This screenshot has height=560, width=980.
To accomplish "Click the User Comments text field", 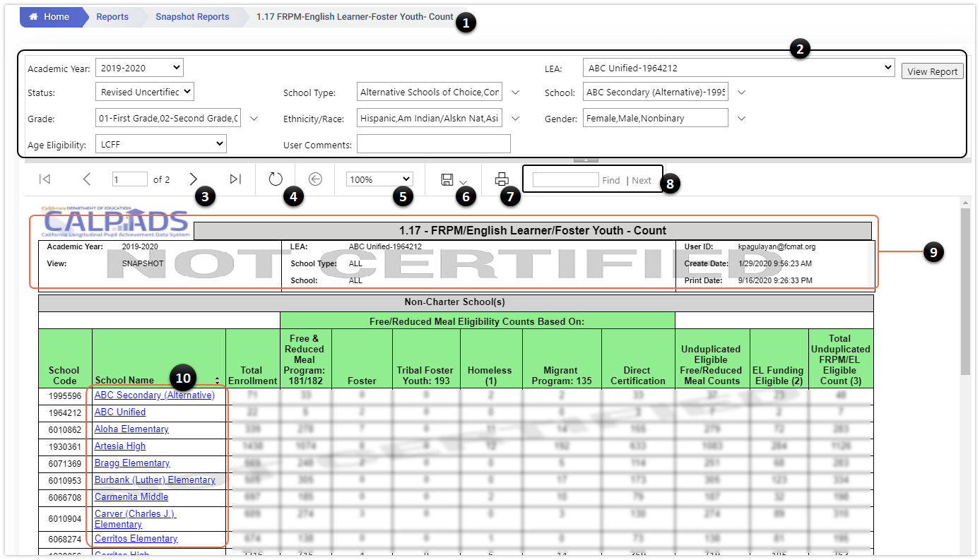I will [x=433, y=144].
